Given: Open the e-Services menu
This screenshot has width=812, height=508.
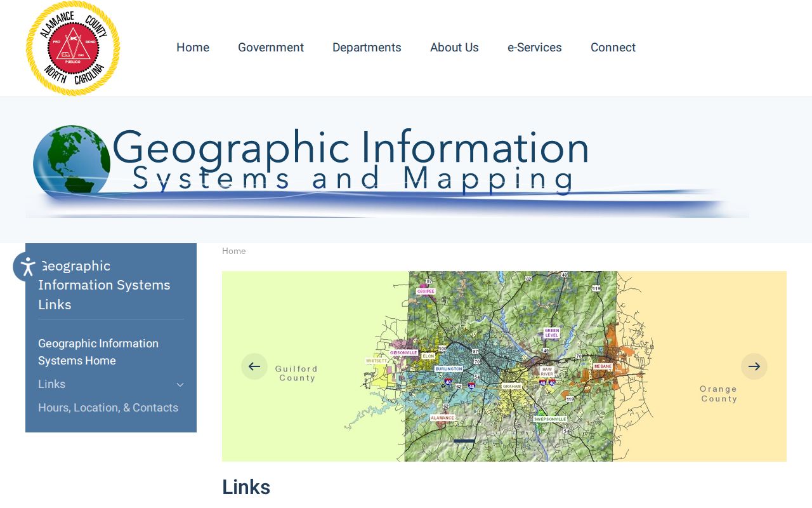Looking at the screenshot, I should [x=535, y=48].
